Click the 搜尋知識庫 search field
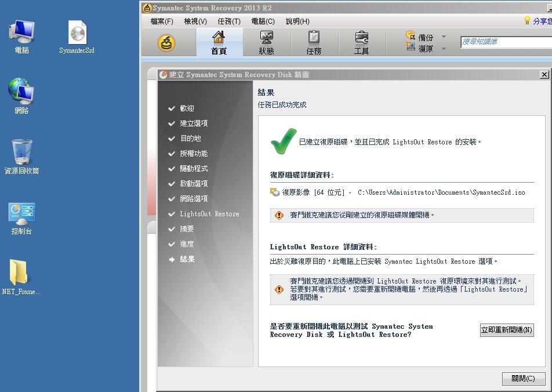Viewport: 552px width, 392px height. (x=506, y=42)
